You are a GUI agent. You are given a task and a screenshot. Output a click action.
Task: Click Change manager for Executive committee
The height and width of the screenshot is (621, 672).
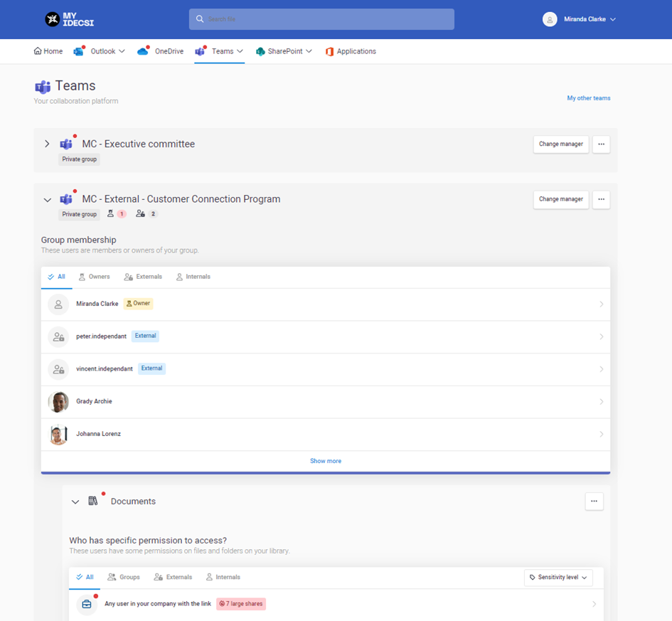[561, 144]
